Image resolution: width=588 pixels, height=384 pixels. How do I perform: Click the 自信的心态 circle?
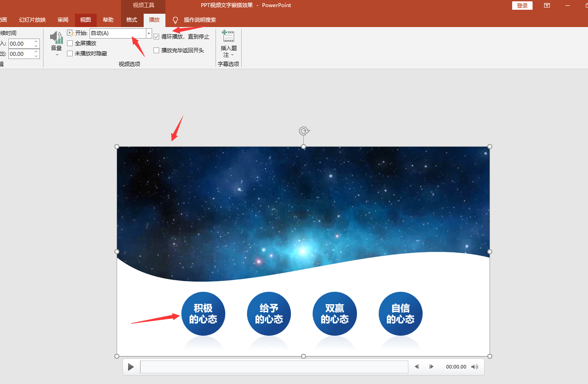point(400,313)
